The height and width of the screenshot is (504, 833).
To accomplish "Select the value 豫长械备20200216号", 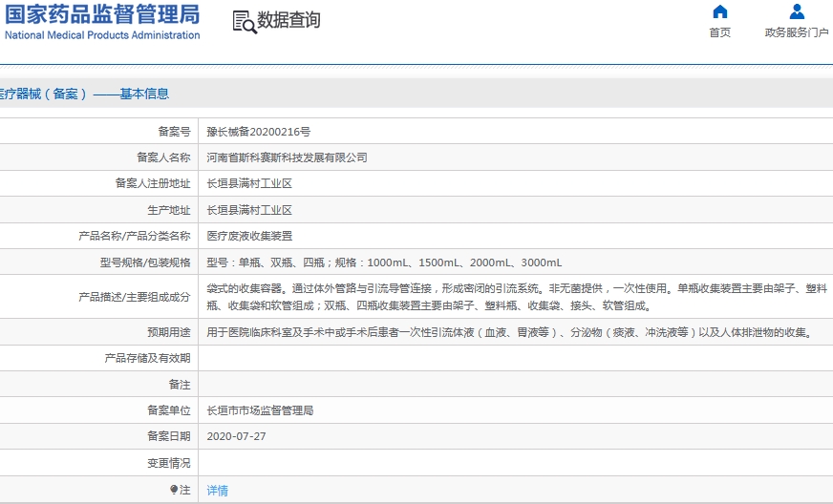I will point(258,132).
